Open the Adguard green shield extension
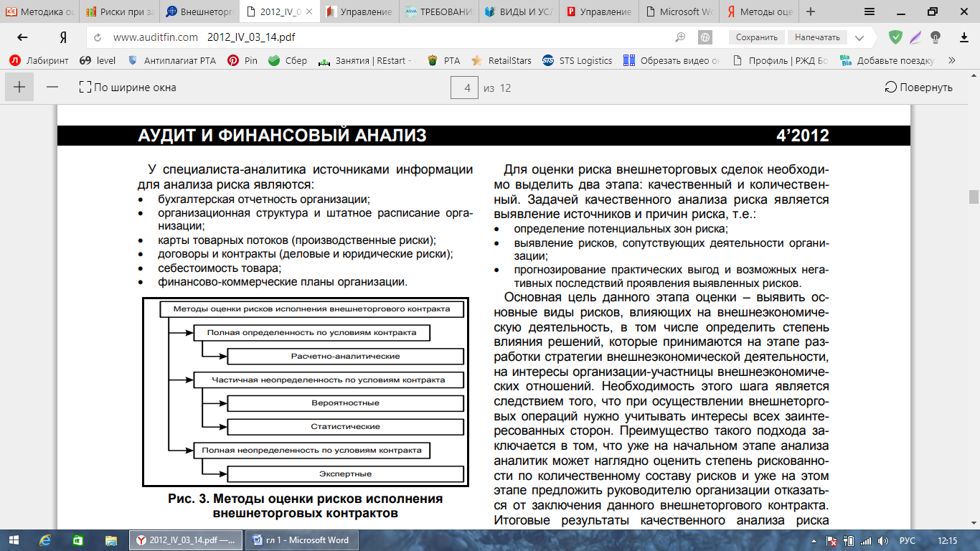The width and height of the screenshot is (980, 551). [x=895, y=37]
